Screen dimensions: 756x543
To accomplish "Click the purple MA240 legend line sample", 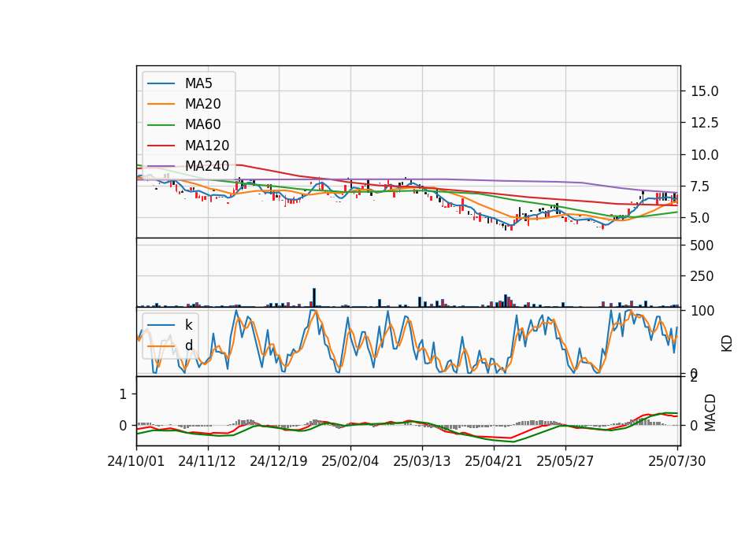I will pos(161,166).
